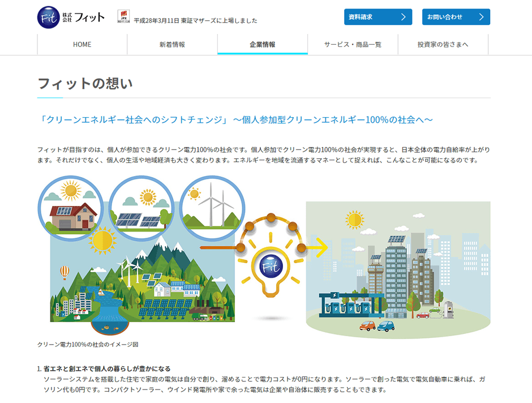This screenshot has height=403, width=532.
Task: Click the 資料請求 button
Action: click(377, 16)
